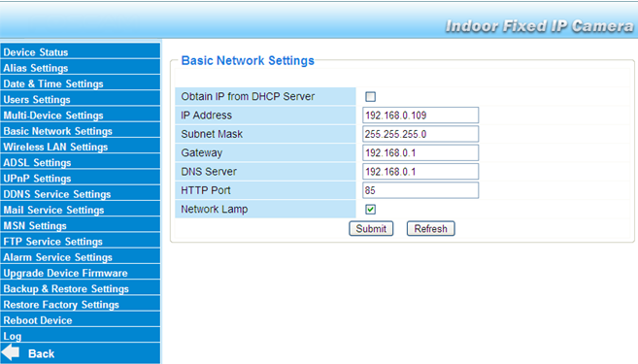Open Users Settings menu entry
Screen dimensions: 638x364
pyautogui.click(x=37, y=100)
